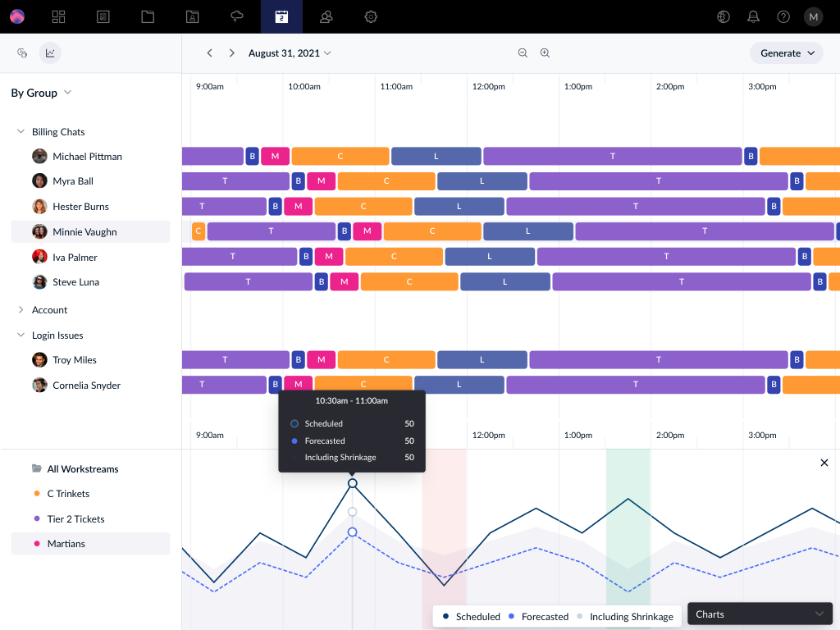
Task: Open the Generate dropdown button
Action: (x=787, y=53)
